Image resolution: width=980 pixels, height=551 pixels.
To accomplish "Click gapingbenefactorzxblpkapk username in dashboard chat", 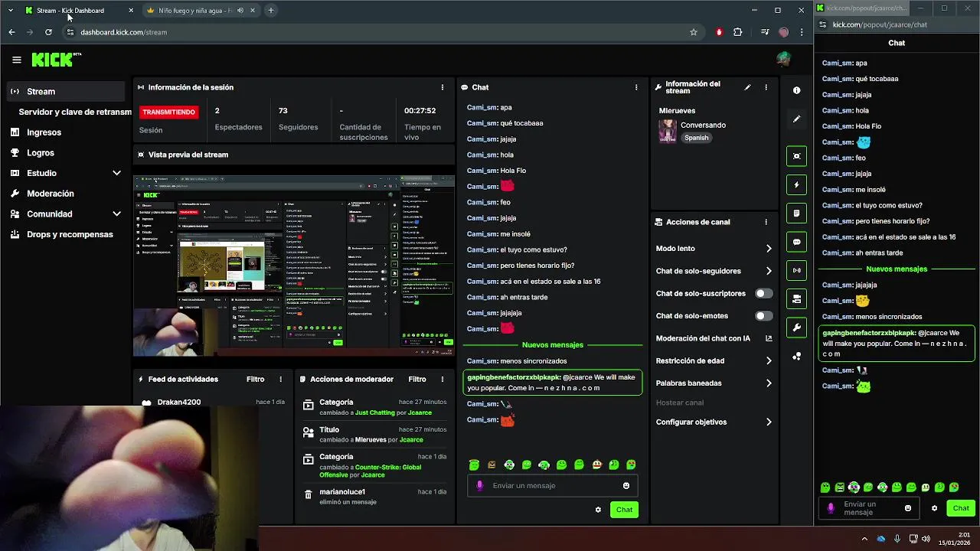I will pos(514,377).
